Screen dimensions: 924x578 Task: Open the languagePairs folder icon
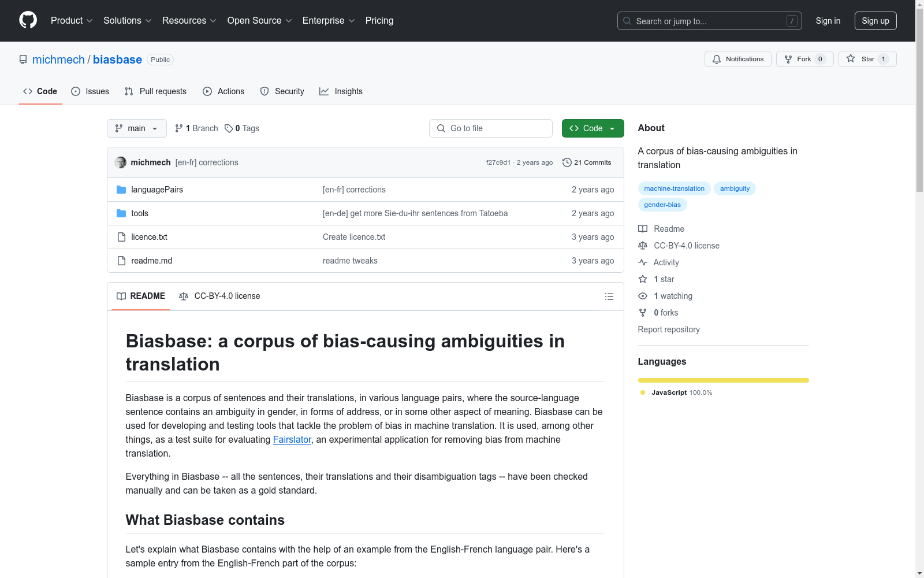121,190
